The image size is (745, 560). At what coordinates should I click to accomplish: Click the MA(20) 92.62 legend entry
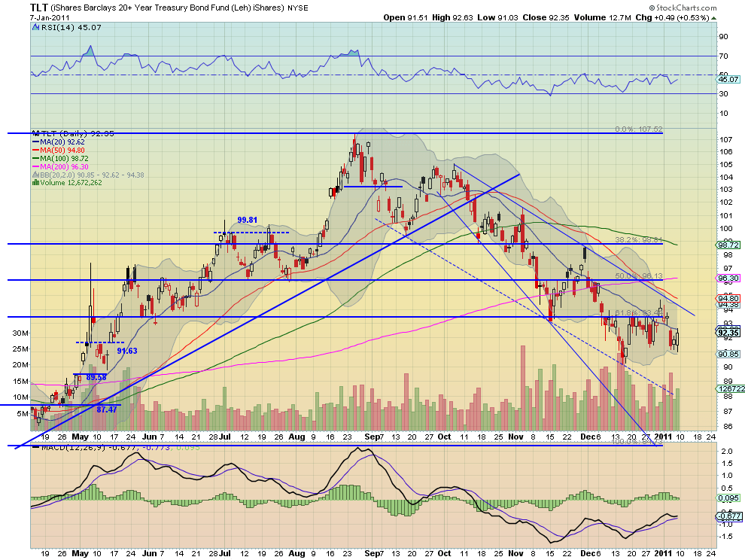(62, 142)
